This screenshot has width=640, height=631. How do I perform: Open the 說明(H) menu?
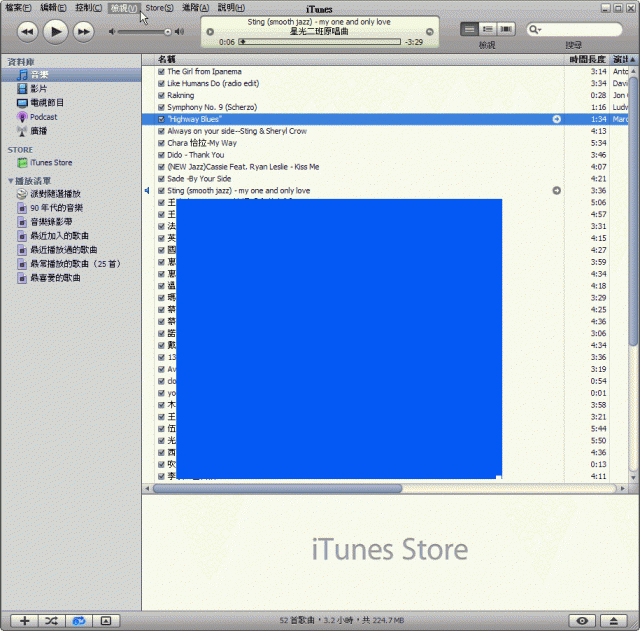click(231, 7)
